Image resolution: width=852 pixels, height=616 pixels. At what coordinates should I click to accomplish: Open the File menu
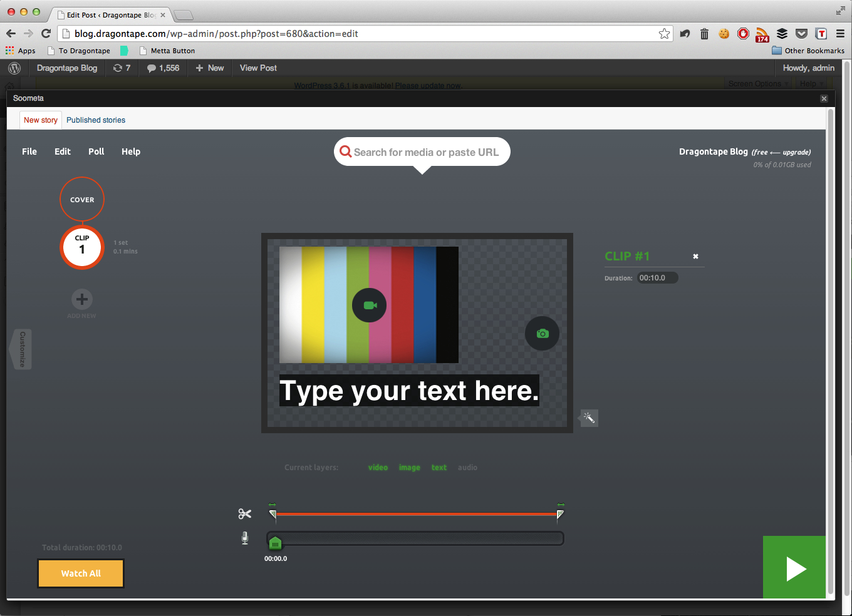[x=29, y=151]
